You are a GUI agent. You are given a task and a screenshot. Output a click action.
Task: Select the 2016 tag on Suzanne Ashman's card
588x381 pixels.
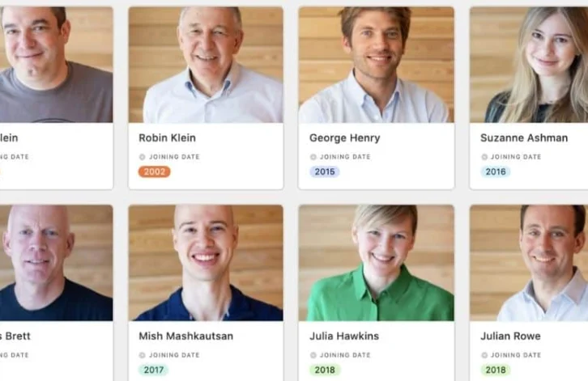[x=496, y=171]
